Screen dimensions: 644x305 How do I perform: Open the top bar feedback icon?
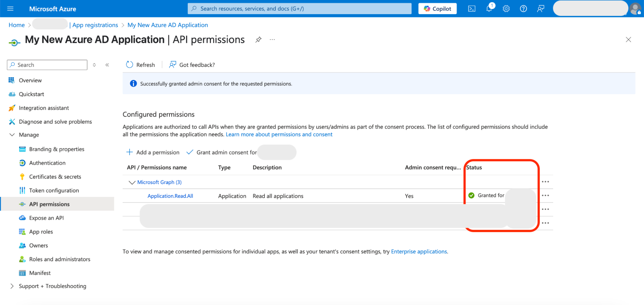tap(541, 9)
